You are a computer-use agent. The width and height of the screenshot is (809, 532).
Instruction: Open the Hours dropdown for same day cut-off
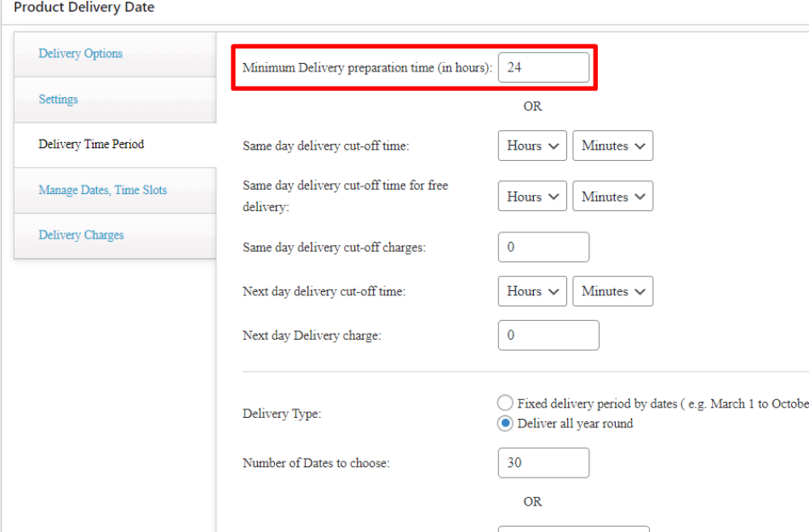531,146
